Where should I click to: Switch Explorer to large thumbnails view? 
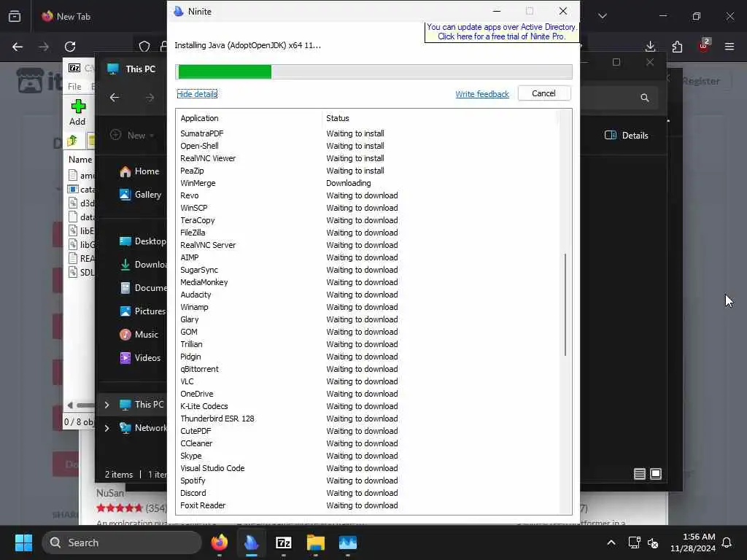tap(656, 474)
